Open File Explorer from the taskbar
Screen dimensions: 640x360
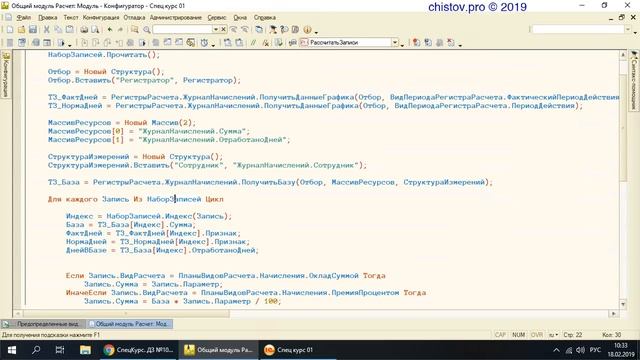click(85, 350)
